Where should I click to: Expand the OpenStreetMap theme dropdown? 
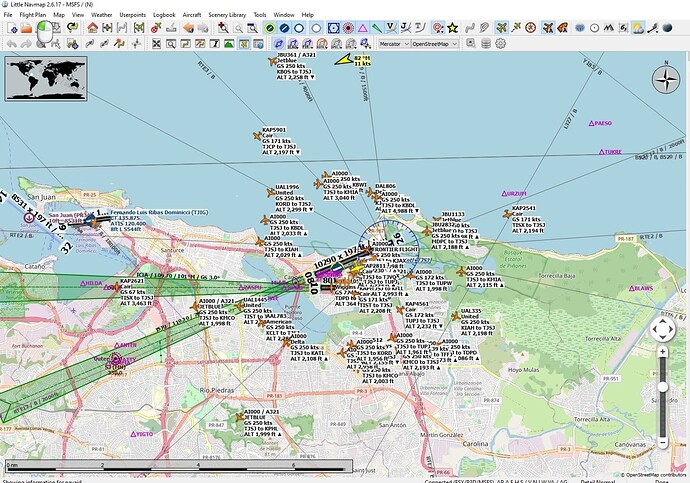(434, 44)
